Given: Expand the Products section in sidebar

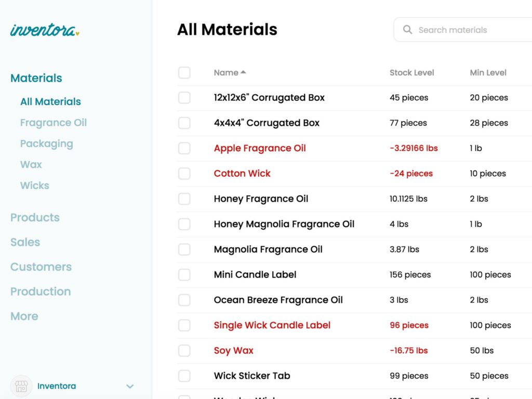Looking at the screenshot, I should click(35, 218).
